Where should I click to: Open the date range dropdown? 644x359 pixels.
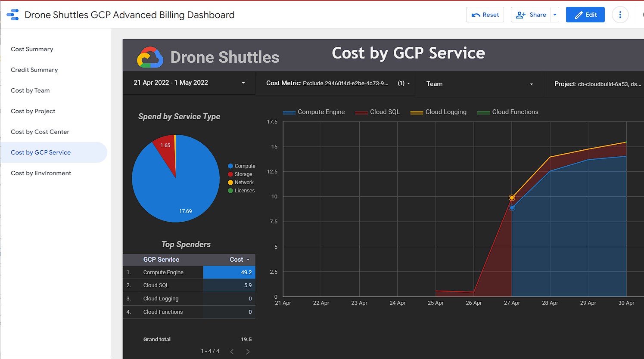click(x=189, y=83)
